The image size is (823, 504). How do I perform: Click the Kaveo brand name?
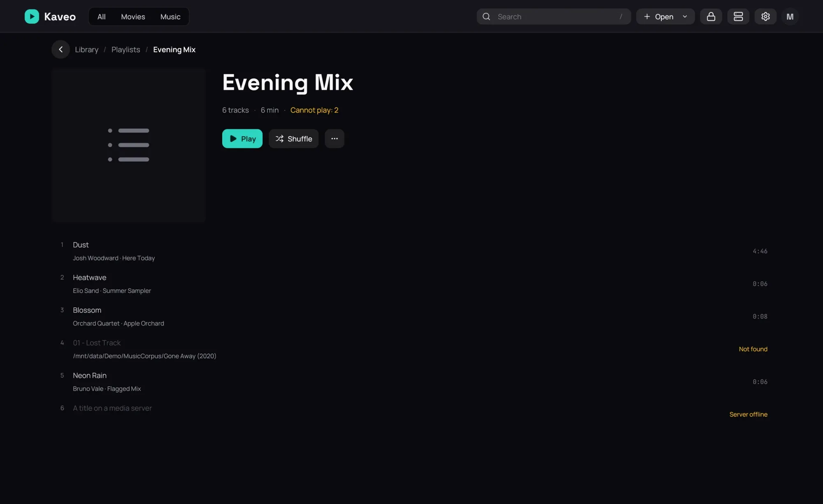tap(60, 16)
